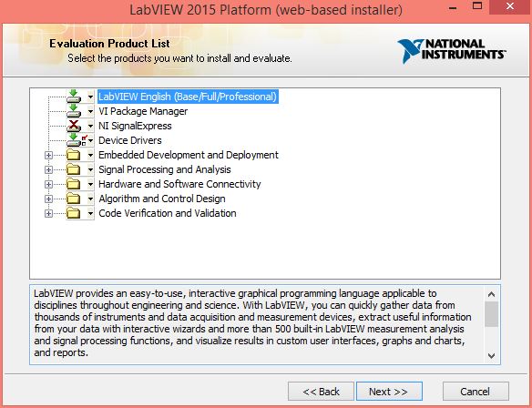Screen dimensions: 532x408
Task: Open install-state dropdown for Device Drivers
Action: (90, 140)
